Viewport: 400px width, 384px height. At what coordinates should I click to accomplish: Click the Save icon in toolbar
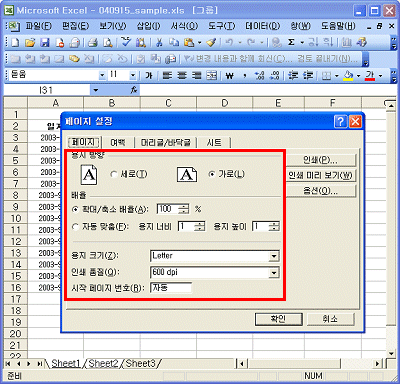point(44,42)
